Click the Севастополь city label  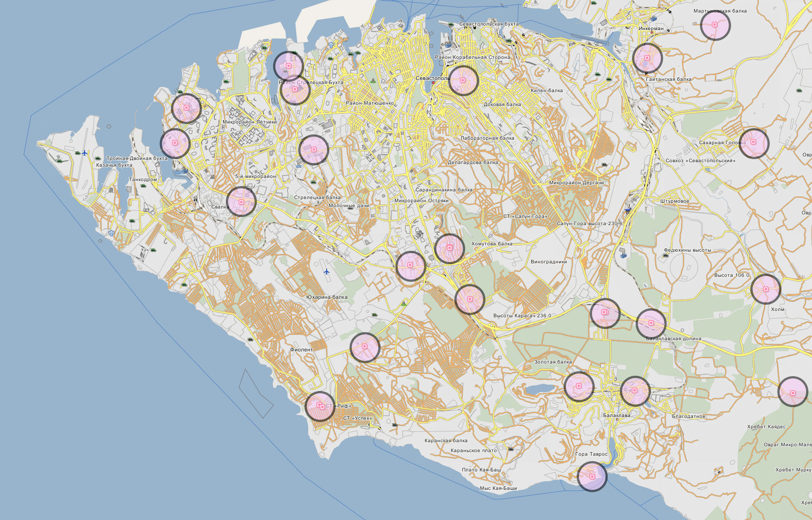click(432, 78)
